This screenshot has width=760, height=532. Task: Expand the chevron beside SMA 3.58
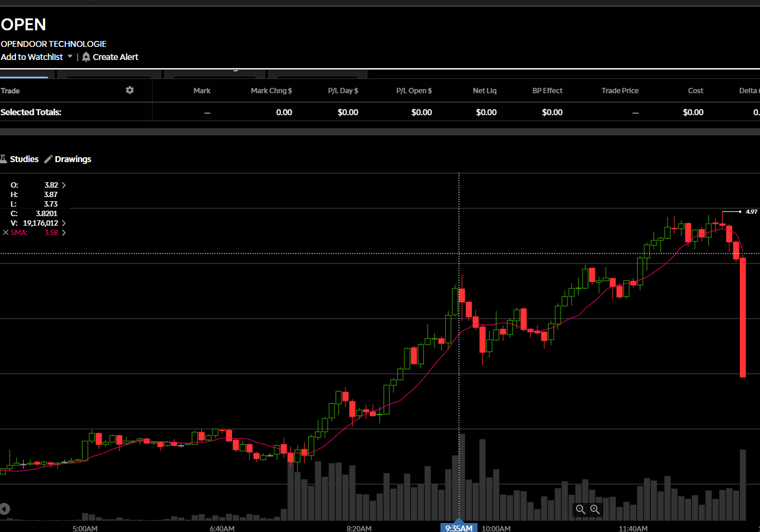coord(64,233)
